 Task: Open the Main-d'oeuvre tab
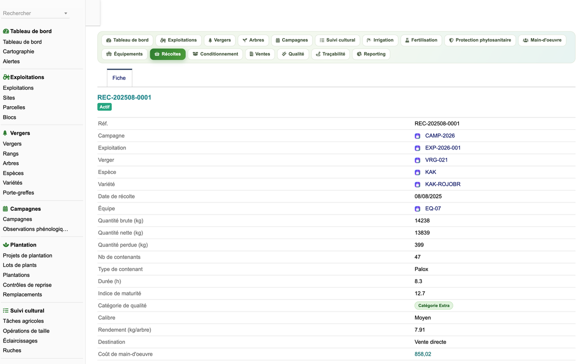point(542,40)
